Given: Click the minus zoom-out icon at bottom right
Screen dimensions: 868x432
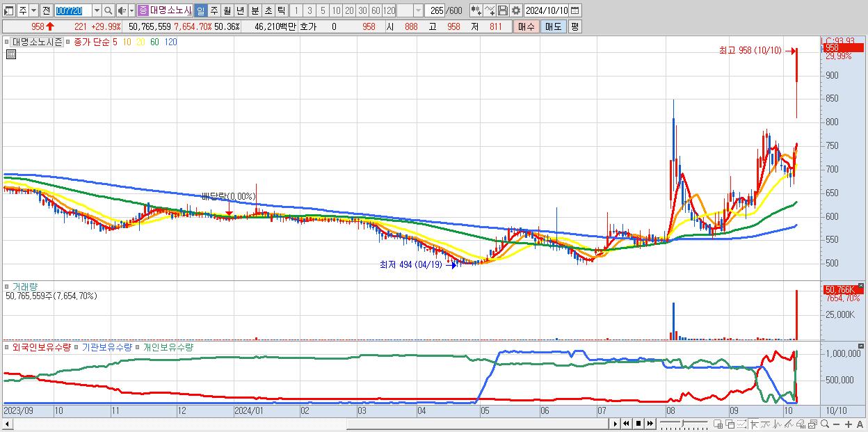Looking at the screenshot, I should (x=837, y=424).
